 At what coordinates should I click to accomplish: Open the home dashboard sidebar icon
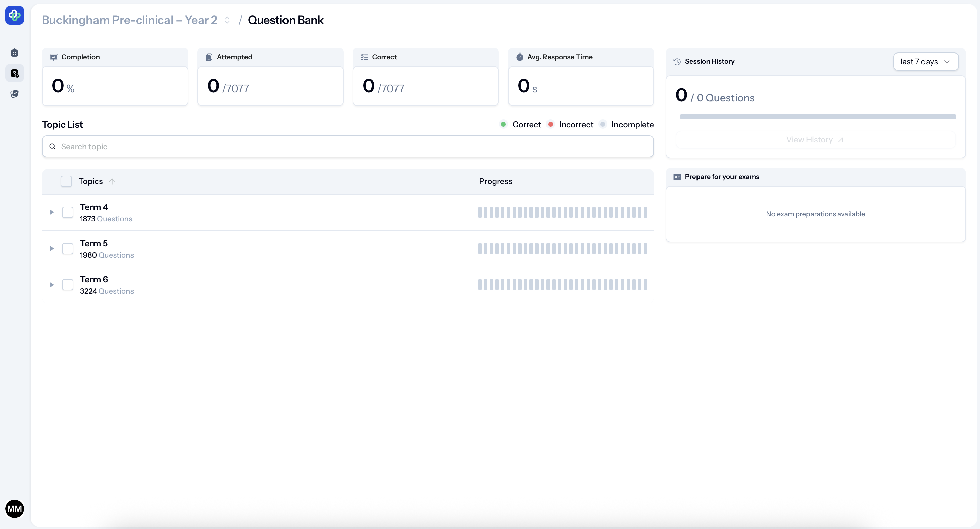tap(14, 52)
